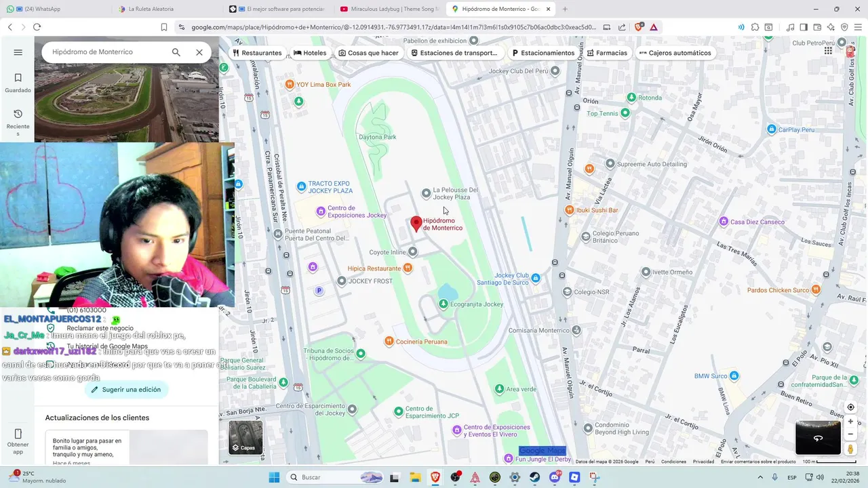Zoom out the map with minus button
The width and height of the screenshot is (868, 488).
tap(850, 434)
